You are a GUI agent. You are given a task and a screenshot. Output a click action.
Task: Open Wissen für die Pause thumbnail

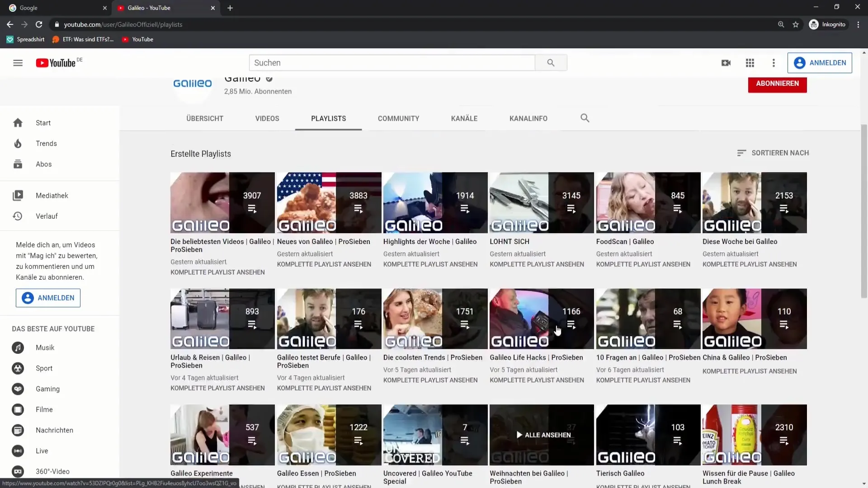pos(755,435)
